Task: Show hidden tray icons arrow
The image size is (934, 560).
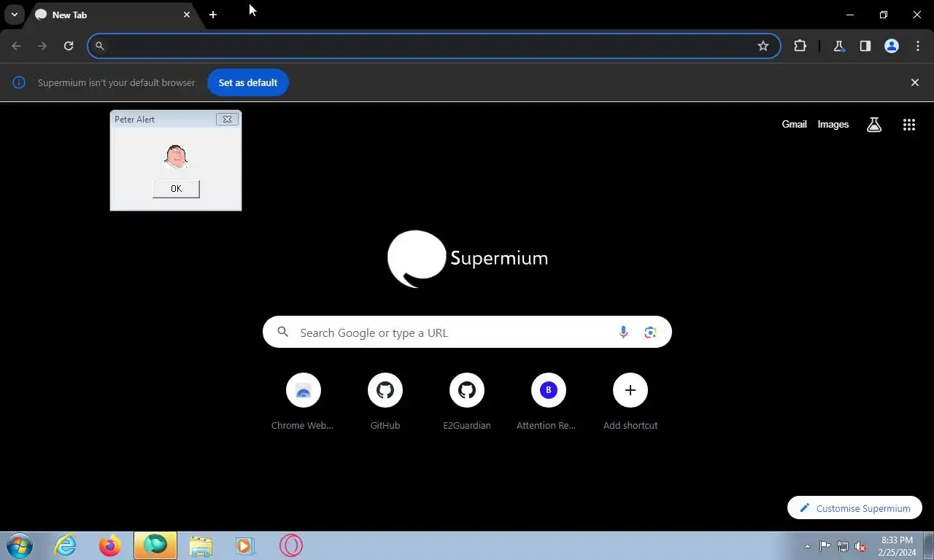Action: [807, 546]
